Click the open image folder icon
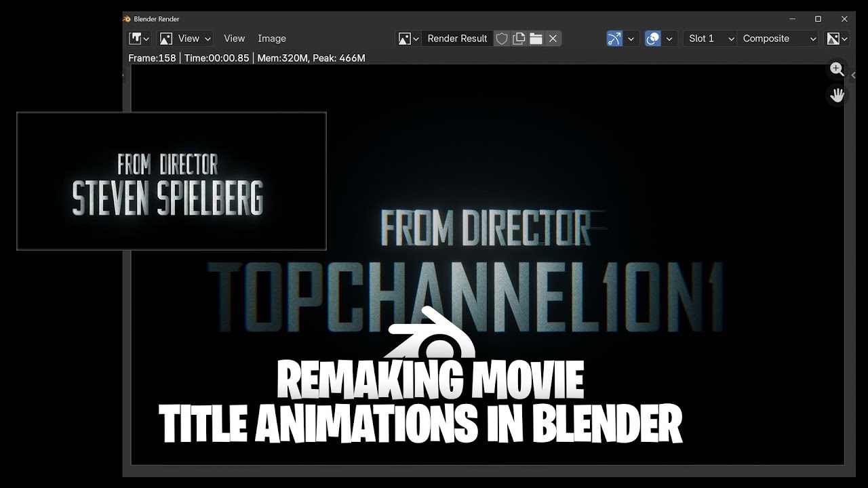868x488 pixels. [536, 39]
